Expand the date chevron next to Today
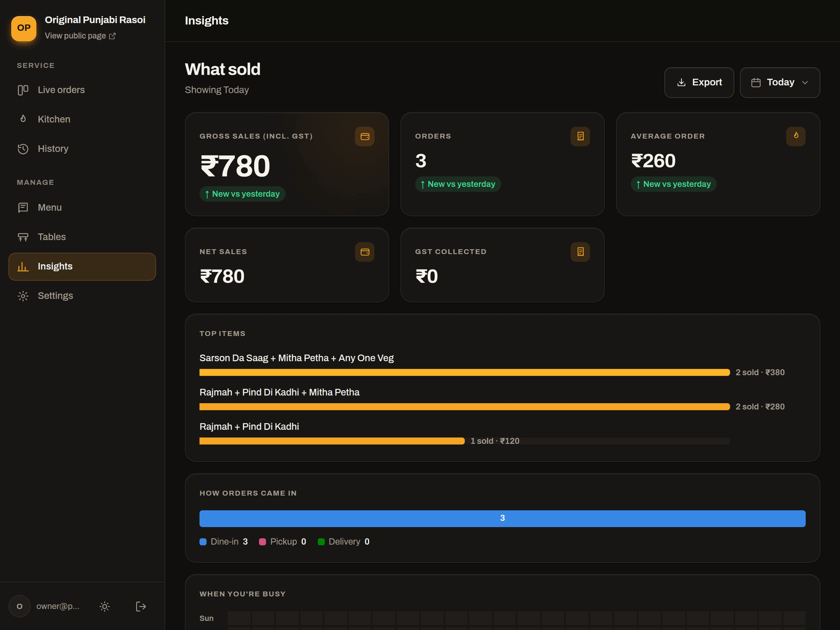The width and height of the screenshot is (840, 630). (x=805, y=83)
